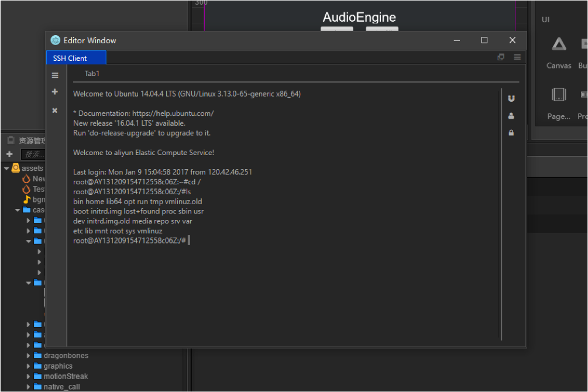Close the Editor Window
The width and height of the screenshot is (588, 392).
[513, 40]
